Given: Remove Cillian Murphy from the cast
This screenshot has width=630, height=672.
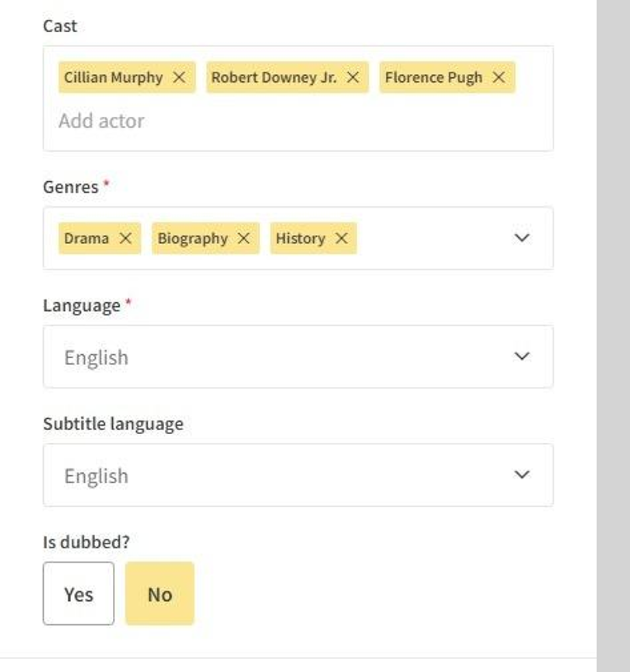Looking at the screenshot, I should [x=179, y=77].
